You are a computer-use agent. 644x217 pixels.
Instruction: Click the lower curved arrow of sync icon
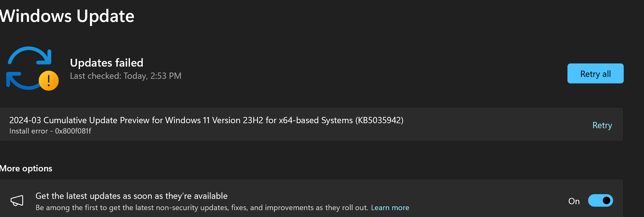22,81
